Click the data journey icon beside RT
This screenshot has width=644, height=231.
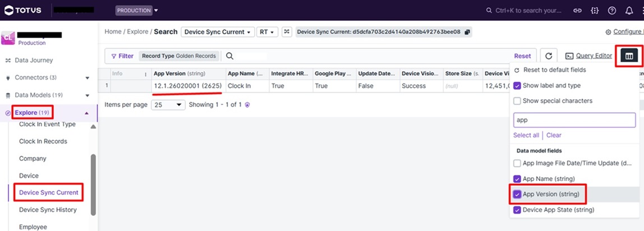[x=287, y=31]
